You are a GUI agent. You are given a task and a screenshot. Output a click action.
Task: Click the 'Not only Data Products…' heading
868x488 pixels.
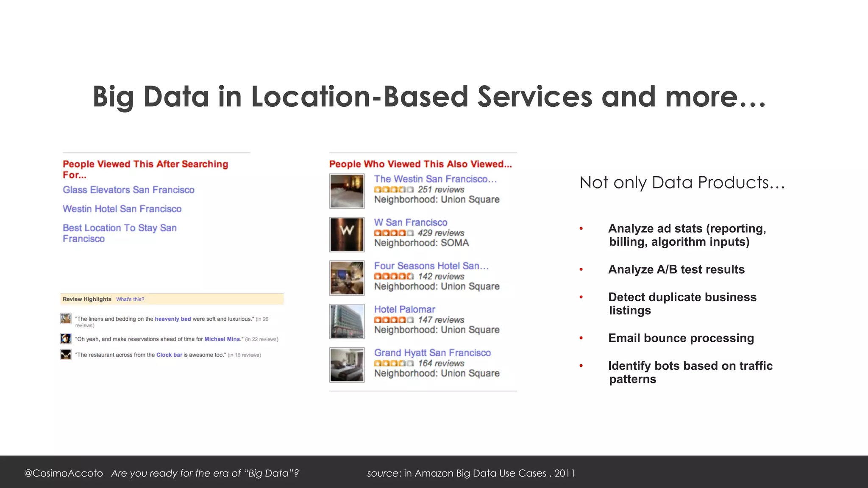(682, 183)
